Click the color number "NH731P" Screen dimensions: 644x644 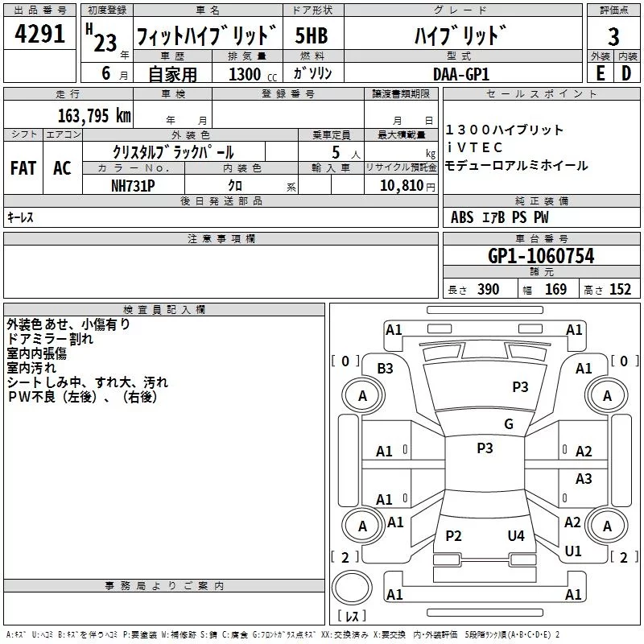tap(133, 186)
